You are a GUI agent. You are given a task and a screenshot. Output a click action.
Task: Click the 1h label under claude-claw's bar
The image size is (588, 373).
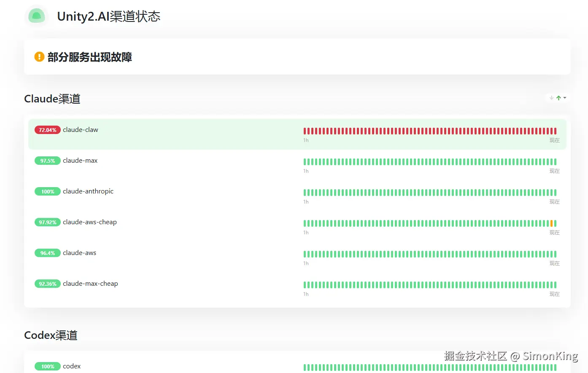[306, 140]
